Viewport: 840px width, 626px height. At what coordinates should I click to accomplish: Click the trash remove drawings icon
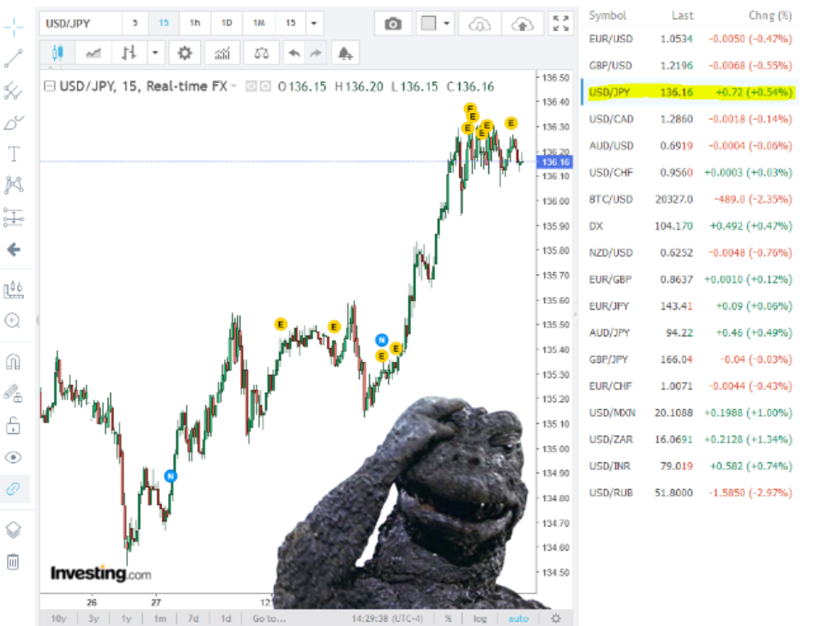[14, 562]
